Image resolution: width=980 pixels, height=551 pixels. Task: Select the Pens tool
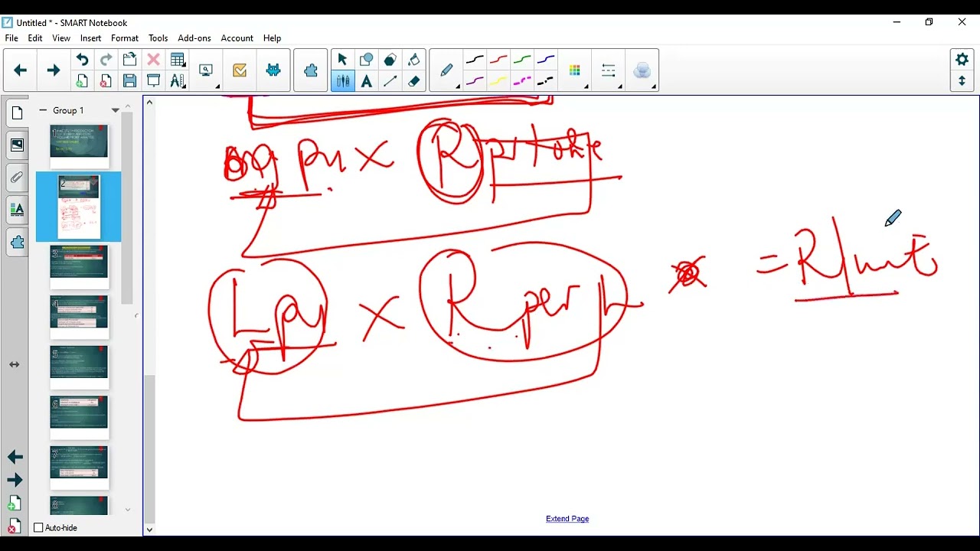pyautogui.click(x=342, y=81)
